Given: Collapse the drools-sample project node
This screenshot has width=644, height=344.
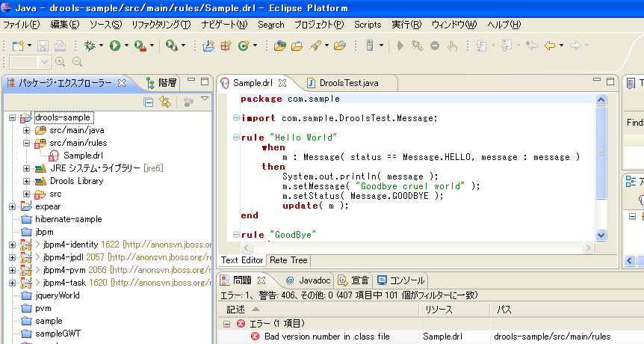Looking at the screenshot, I should coord(13,117).
